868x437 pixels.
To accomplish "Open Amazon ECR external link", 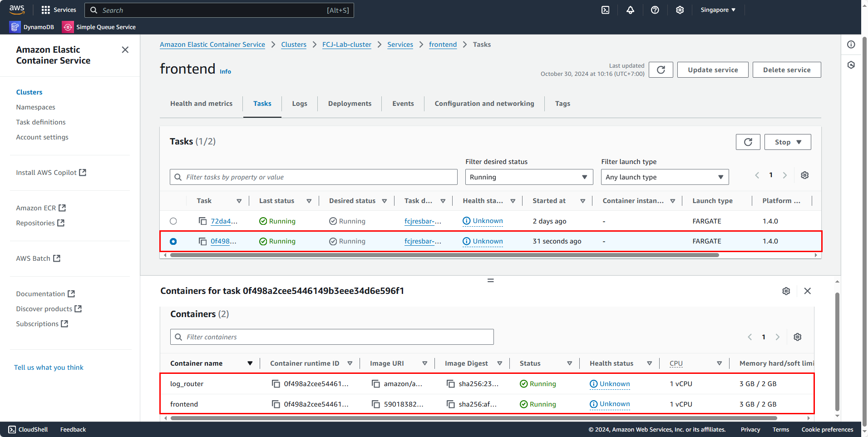I will pos(41,208).
